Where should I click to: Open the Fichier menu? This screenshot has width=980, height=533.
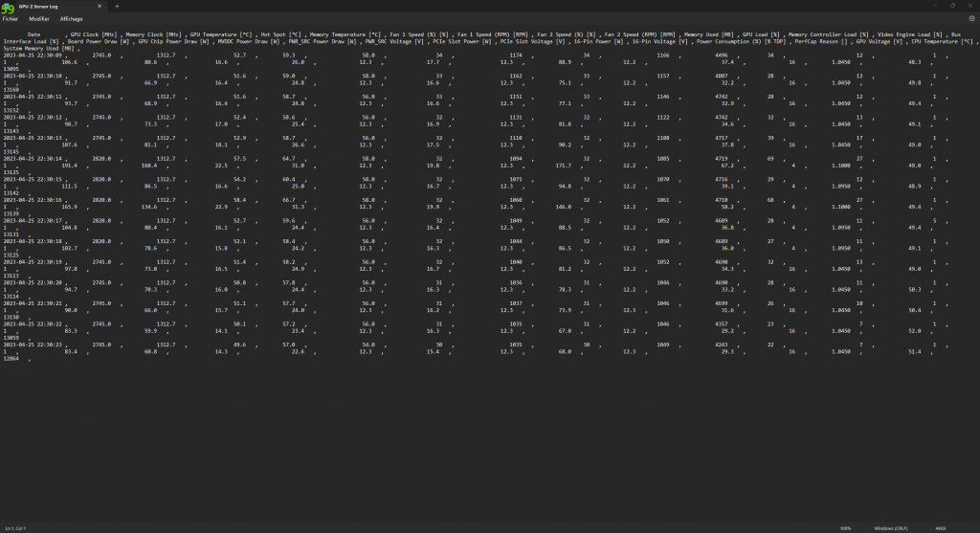[10, 19]
